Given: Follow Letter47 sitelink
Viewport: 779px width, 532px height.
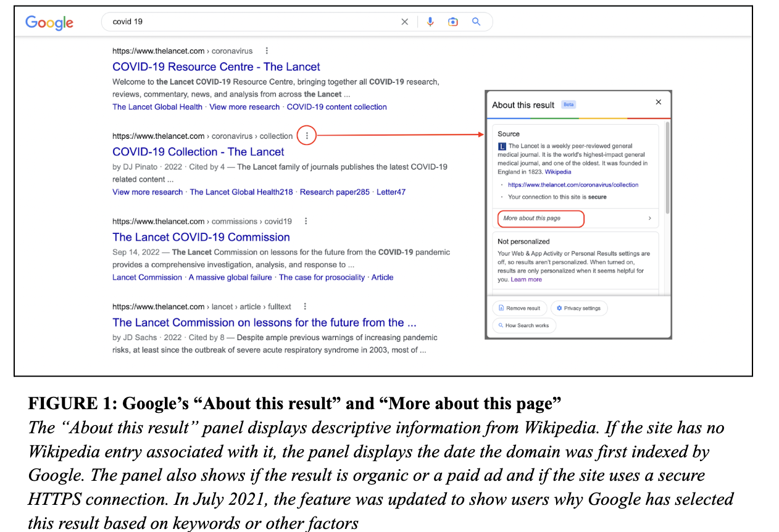Looking at the screenshot, I should (x=391, y=192).
